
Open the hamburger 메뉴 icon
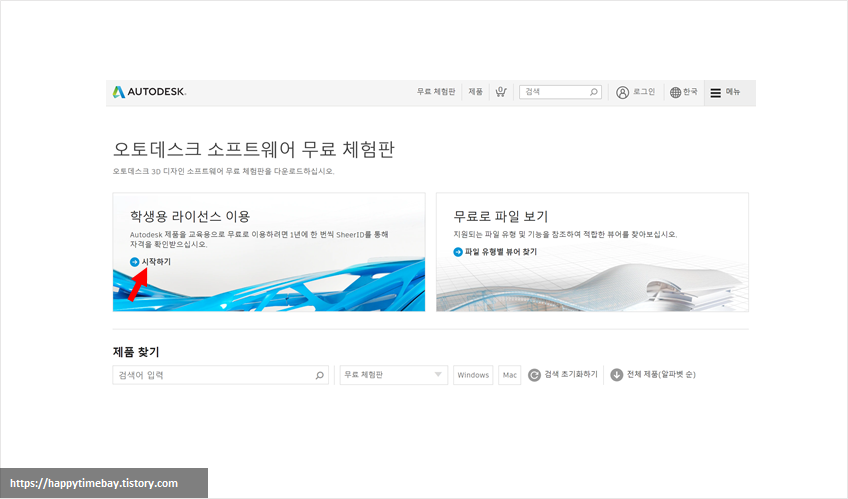[716, 93]
